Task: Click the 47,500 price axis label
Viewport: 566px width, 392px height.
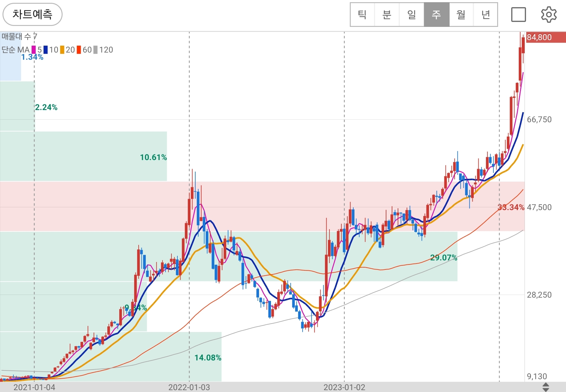Action: pos(539,207)
